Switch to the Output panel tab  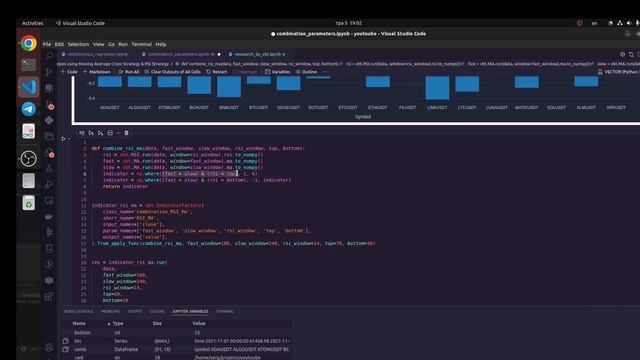pyautogui.click(x=135, y=311)
